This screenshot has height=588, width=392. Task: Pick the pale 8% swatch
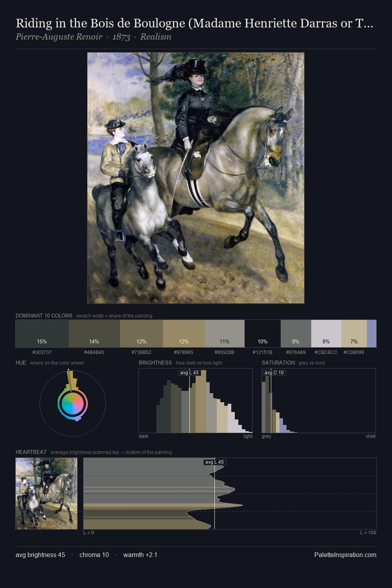tap(326, 334)
